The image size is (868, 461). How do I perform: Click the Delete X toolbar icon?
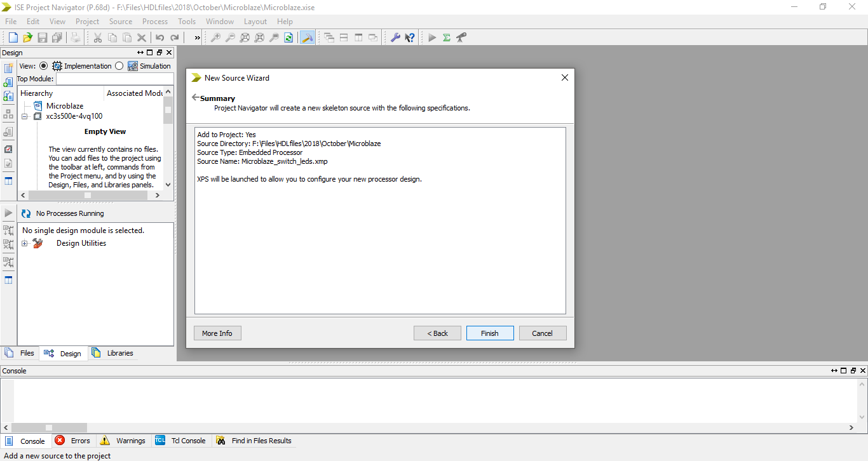[x=142, y=37]
